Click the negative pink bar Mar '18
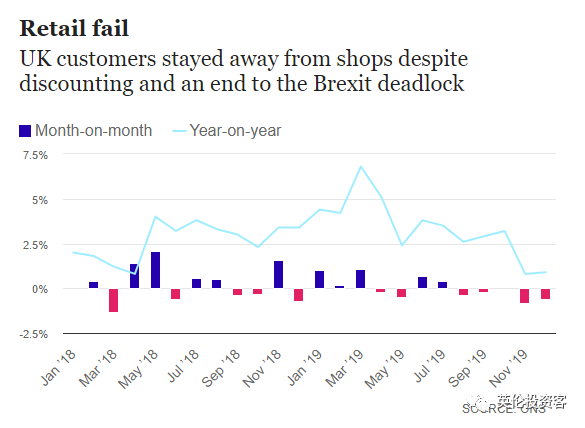This screenshot has height=428, width=585. point(113,300)
